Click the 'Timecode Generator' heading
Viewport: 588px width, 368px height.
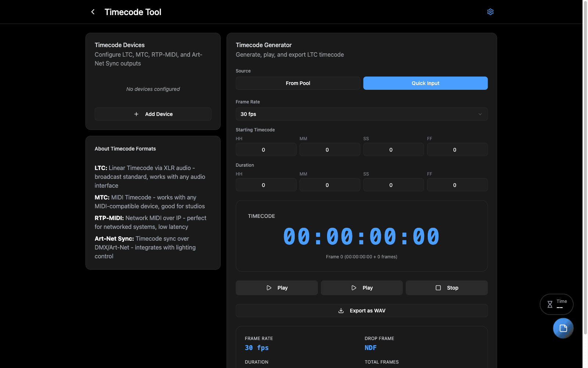pyautogui.click(x=264, y=45)
